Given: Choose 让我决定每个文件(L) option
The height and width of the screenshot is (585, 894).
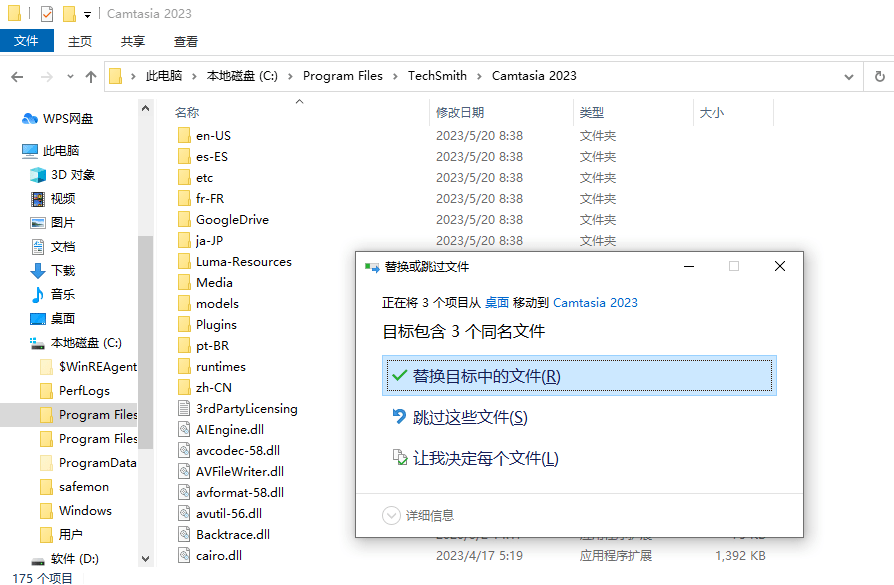Looking at the screenshot, I should coord(475,458).
